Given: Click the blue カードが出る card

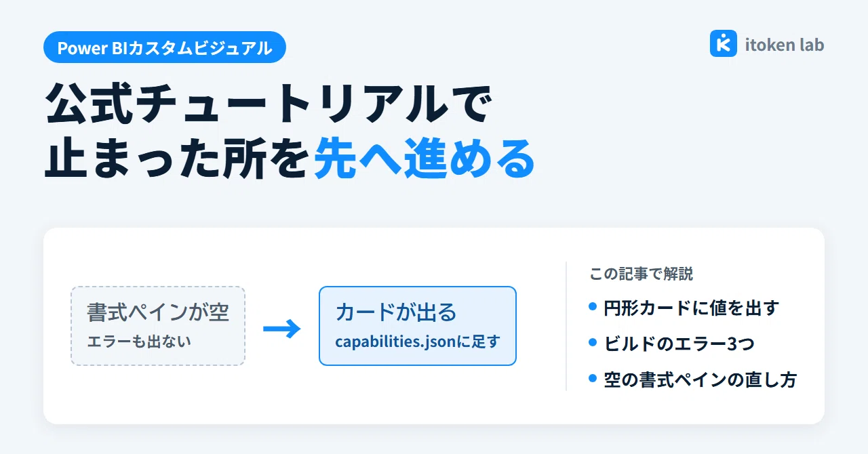Looking at the screenshot, I should click(x=418, y=326).
